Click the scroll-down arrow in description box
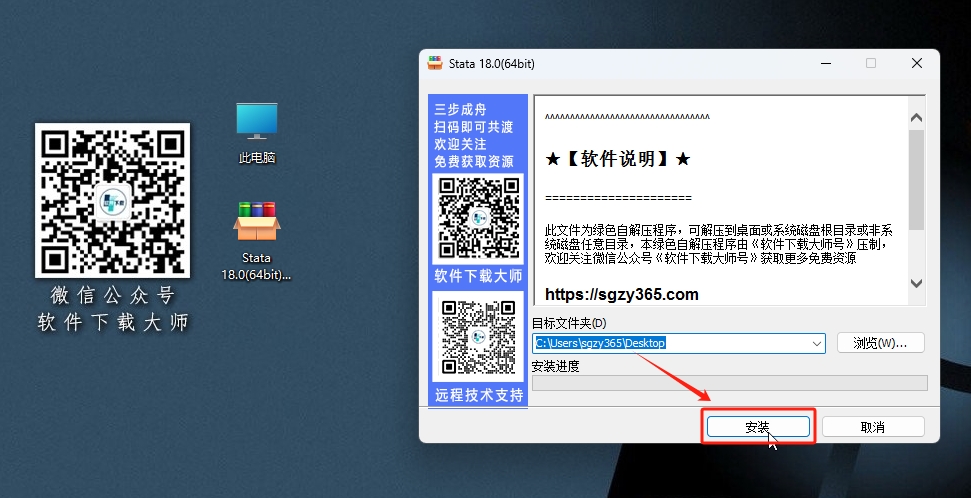The width and height of the screenshot is (971, 498). point(917,283)
